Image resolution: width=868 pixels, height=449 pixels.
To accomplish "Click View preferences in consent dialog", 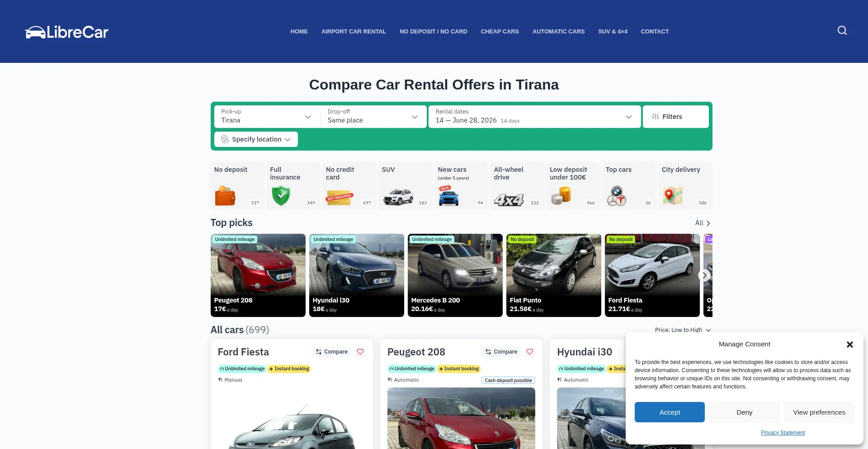I will click(819, 412).
